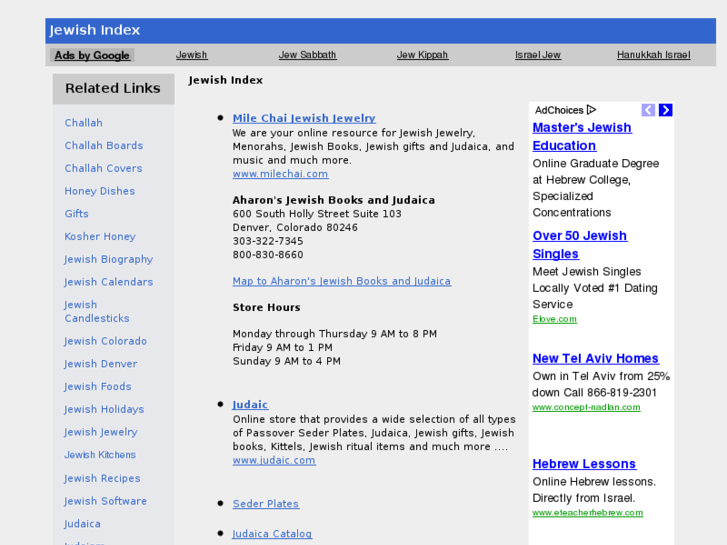
Task: Click the Denver, Colorado 80246 text
Action: click(295, 228)
